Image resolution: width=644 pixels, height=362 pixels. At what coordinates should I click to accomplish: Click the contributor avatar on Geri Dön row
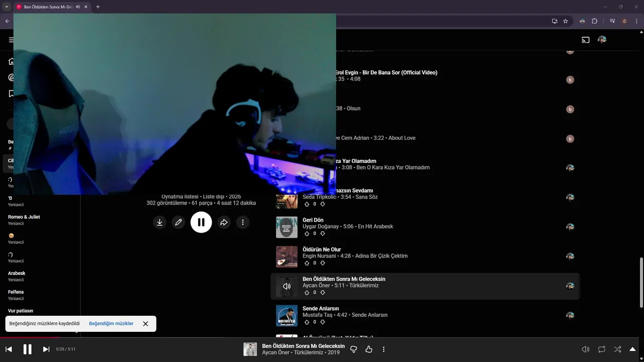[x=570, y=227]
